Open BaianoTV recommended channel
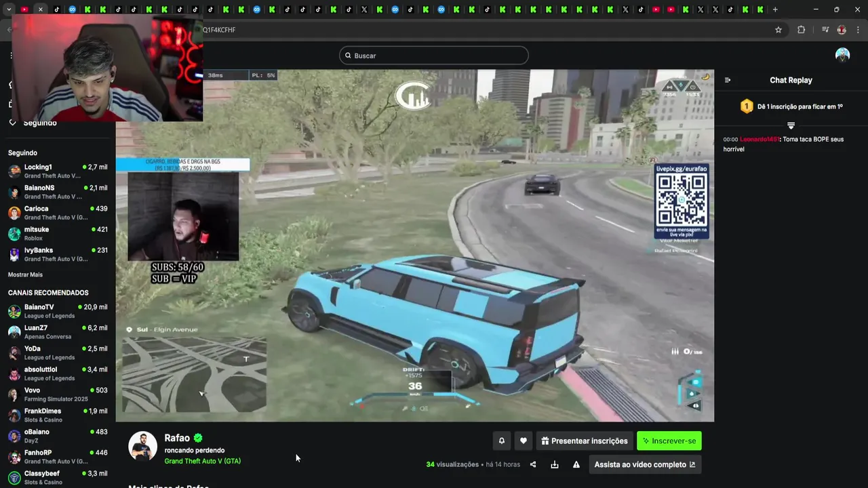 pos(58,312)
